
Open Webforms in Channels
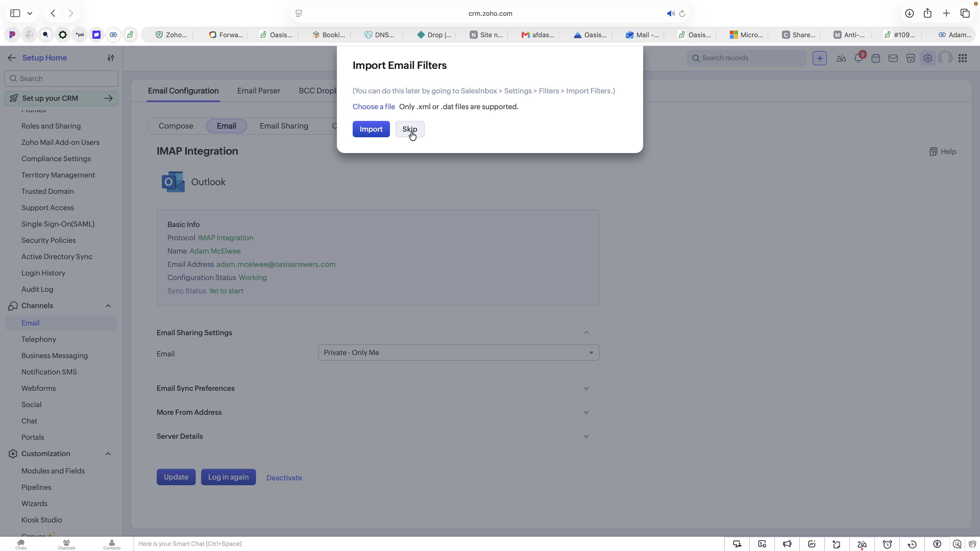(x=39, y=388)
